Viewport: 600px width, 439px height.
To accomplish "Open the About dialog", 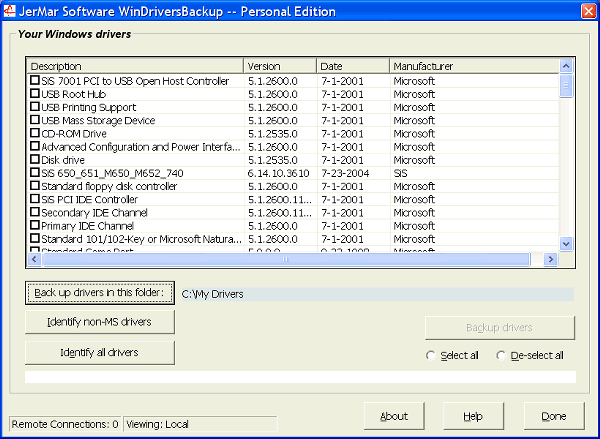I will 394,416.
